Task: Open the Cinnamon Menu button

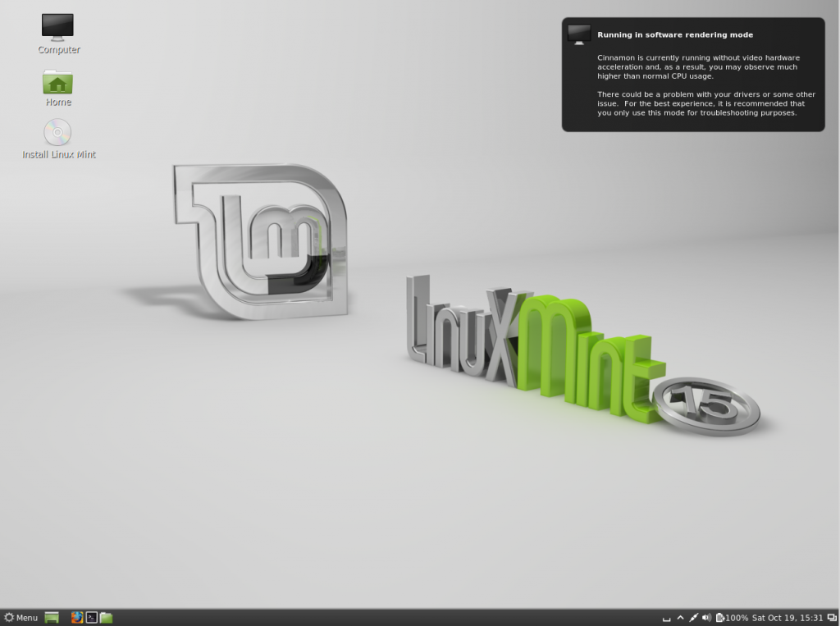Action: pyautogui.click(x=21, y=618)
